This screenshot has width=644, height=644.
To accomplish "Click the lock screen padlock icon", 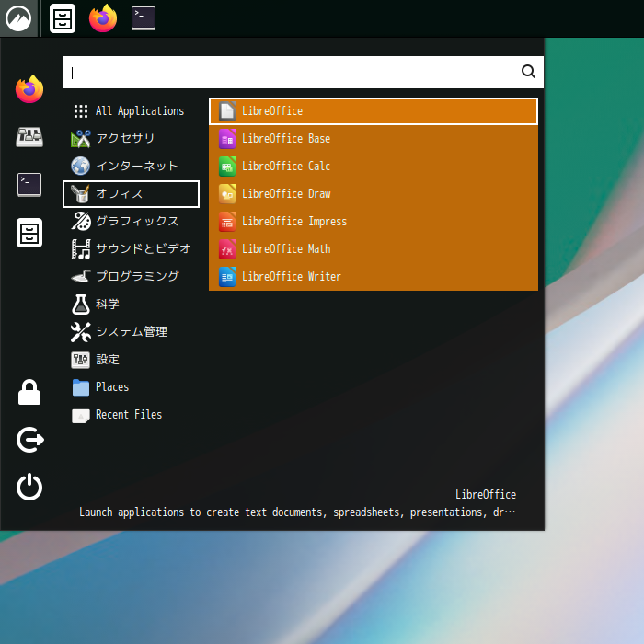I will (x=29, y=393).
